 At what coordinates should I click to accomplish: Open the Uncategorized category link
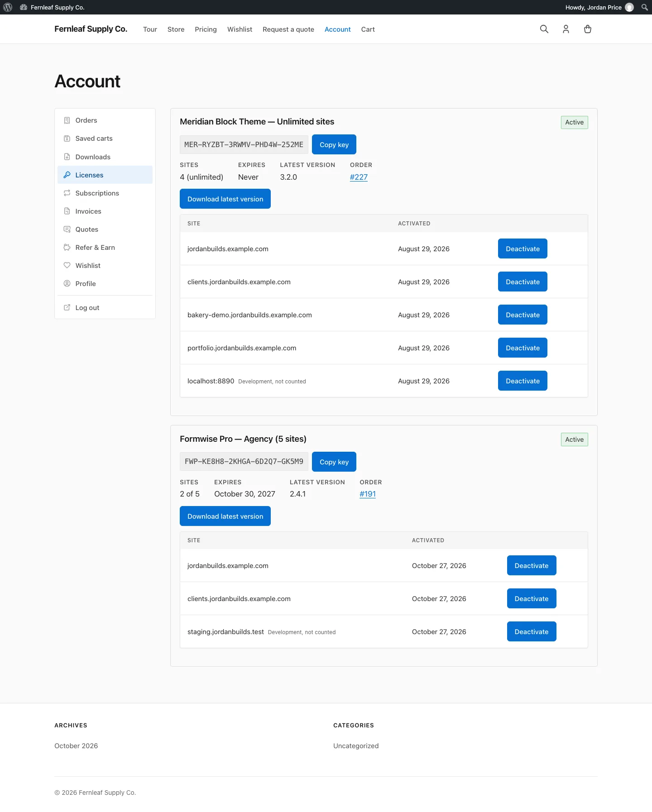[356, 746]
